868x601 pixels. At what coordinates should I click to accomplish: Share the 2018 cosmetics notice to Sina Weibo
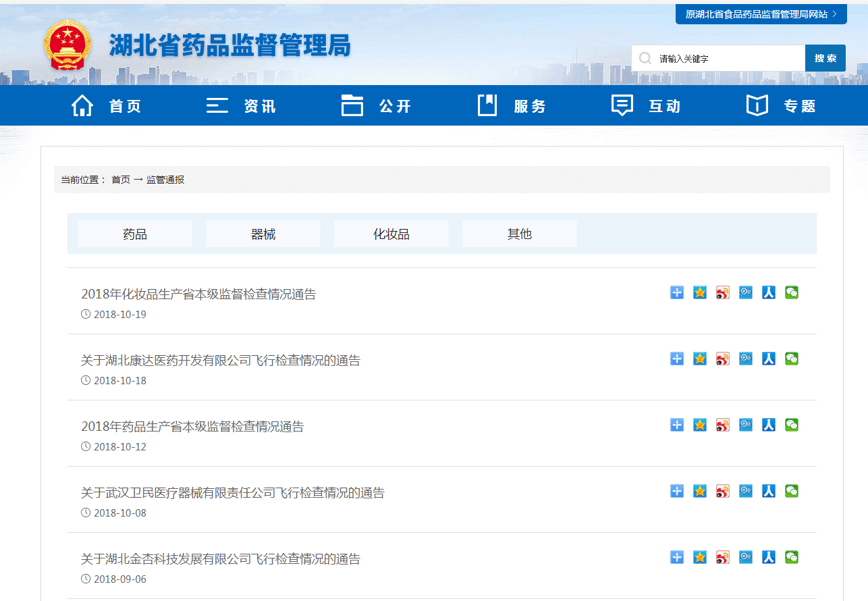point(723,292)
